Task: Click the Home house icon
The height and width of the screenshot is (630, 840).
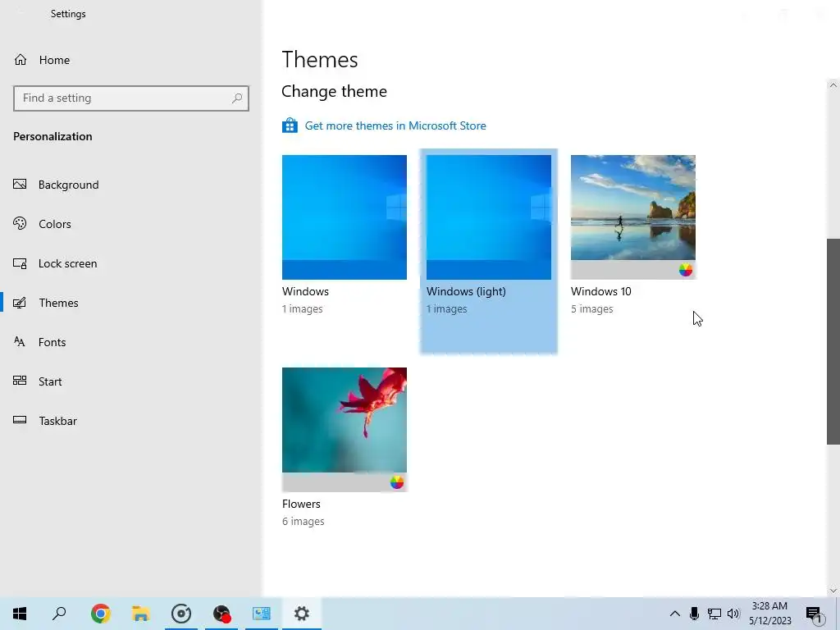Action: pos(21,59)
